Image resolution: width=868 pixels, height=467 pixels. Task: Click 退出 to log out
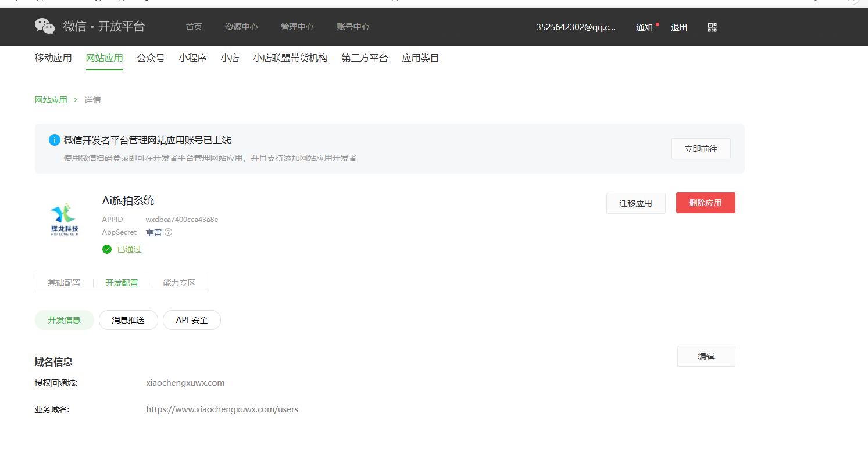click(679, 27)
